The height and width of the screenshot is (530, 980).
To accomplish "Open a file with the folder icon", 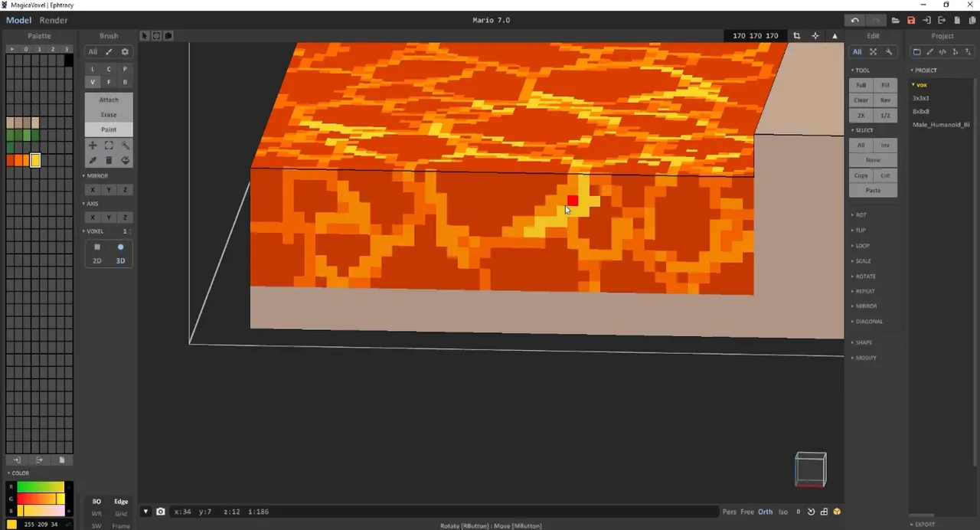I will [x=896, y=21].
